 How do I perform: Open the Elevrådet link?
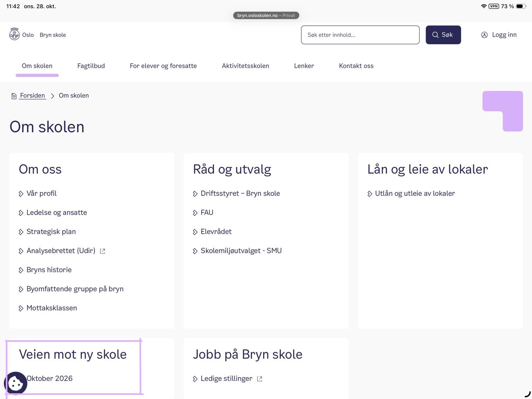click(x=216, y=231)
